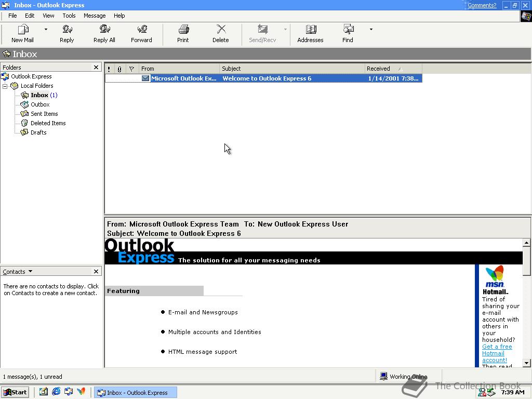Click the '1/14/2001 7:38...' received date cell
The image size is (532, 399).
(393, 78)
